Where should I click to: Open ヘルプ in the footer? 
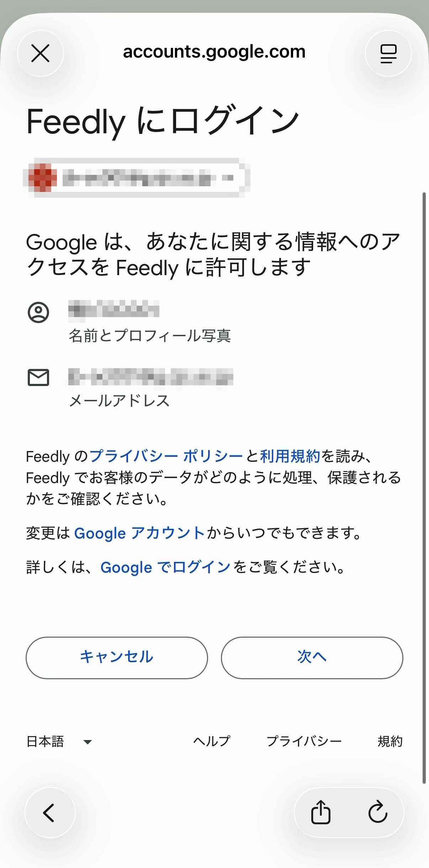coord(212,741)
